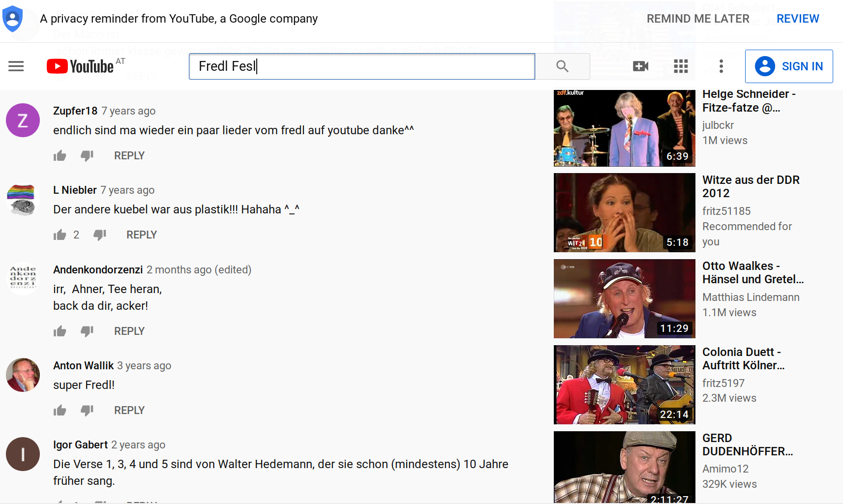Open the YouTube apps grid
The image size is (843, 504).
pos(681,66)
